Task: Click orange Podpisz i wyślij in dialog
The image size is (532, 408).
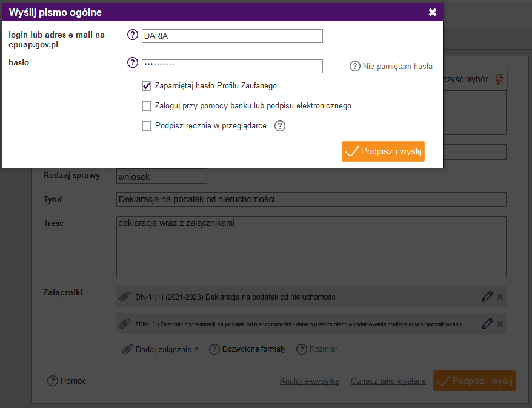Action: click(x=383, y=151)
